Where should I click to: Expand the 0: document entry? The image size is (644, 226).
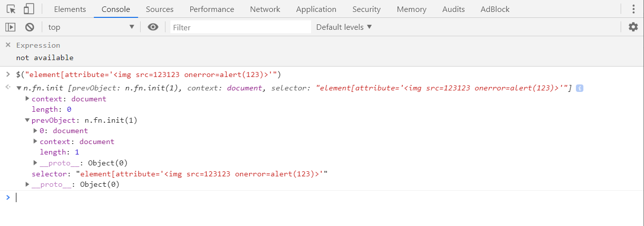click(x=35, y=131)
